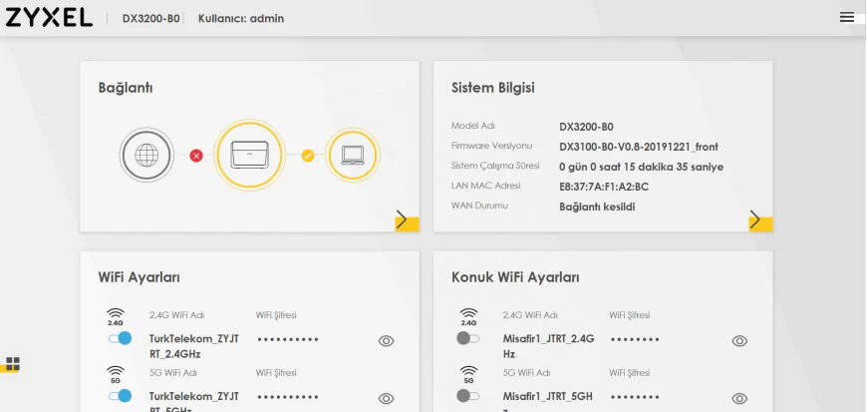868x412 pixels.
Task: Click the 2.4G WiFi password field
Action: 287,340
